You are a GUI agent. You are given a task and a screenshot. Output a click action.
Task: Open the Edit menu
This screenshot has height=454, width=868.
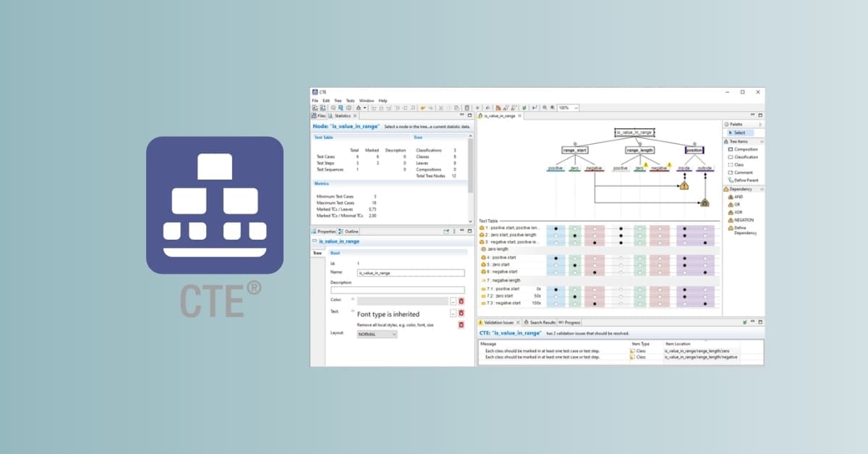click(326, 101)
